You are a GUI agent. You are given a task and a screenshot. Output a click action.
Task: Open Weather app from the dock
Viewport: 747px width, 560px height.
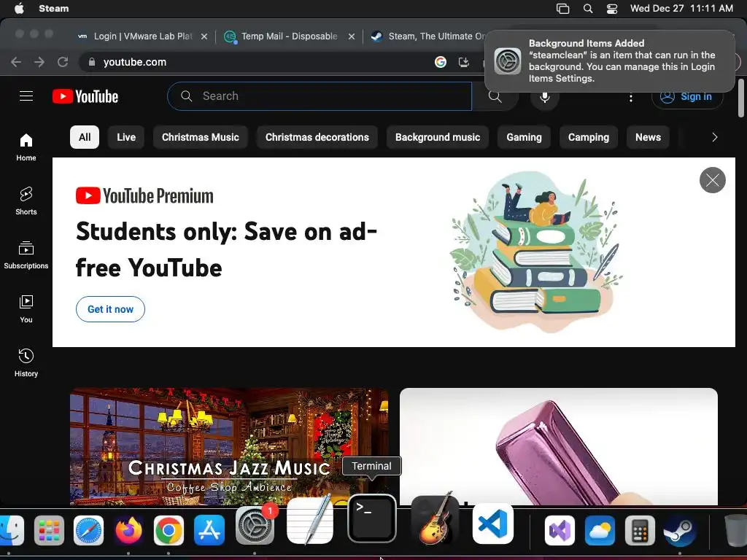point(600,530)
